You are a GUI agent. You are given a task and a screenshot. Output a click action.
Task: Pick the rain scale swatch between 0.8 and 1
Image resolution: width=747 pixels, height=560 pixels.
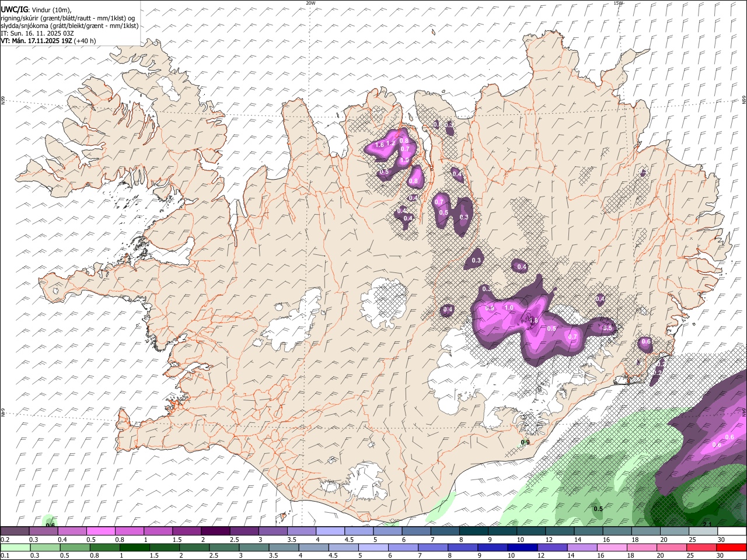click(104, 548)
